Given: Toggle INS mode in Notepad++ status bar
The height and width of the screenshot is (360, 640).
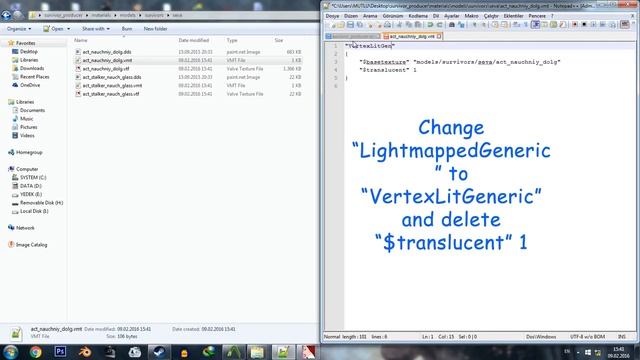Looking at the screenshot, I should tap(622, 337).
